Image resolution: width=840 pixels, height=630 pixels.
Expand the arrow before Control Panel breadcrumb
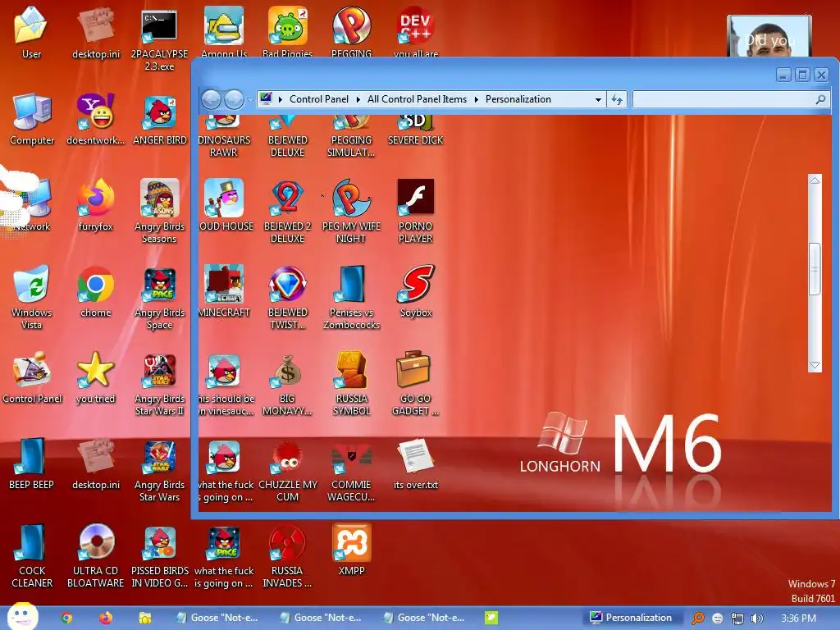[x=281, y=99]
